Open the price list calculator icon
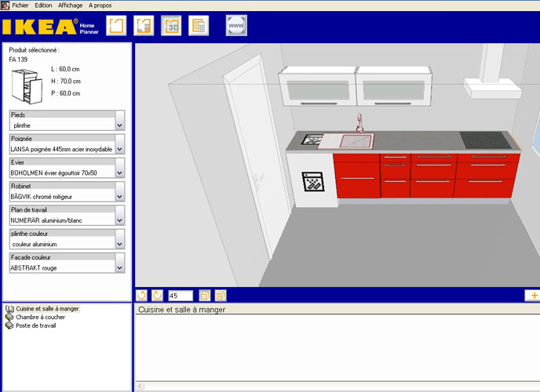 (199, 25)
